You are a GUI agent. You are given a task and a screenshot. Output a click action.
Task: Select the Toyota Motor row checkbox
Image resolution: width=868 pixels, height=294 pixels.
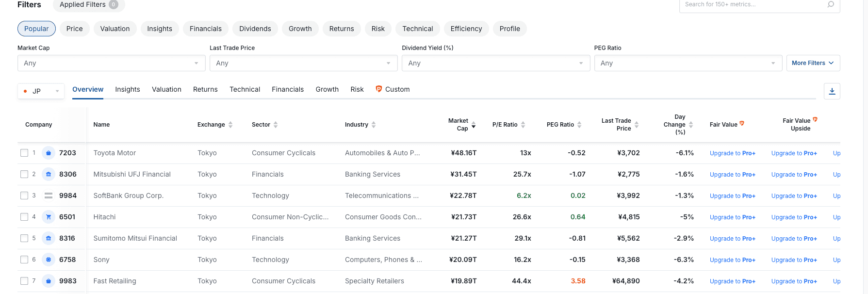coord(24,153)
